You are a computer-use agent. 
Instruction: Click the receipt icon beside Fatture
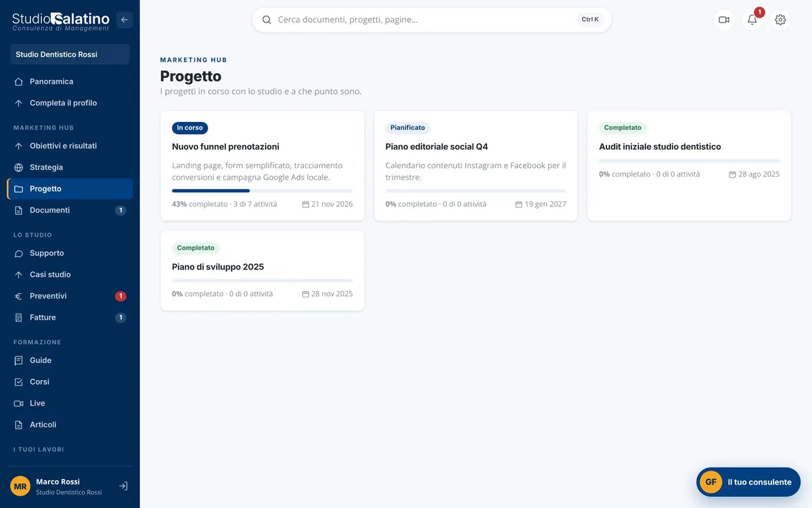[x=18, y=318]
